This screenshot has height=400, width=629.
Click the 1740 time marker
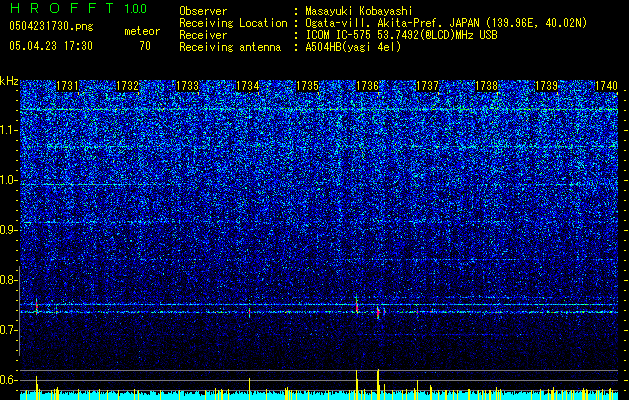tap(606, 86)
